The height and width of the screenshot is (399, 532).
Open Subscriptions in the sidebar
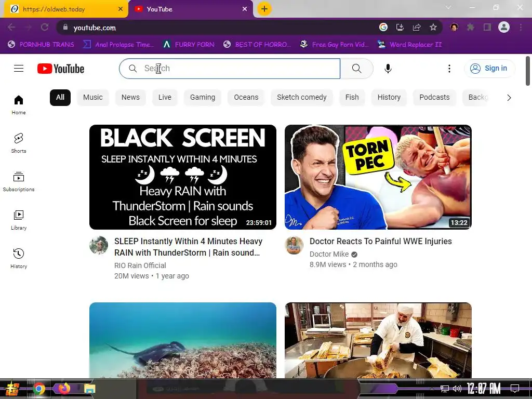(19, 181)
